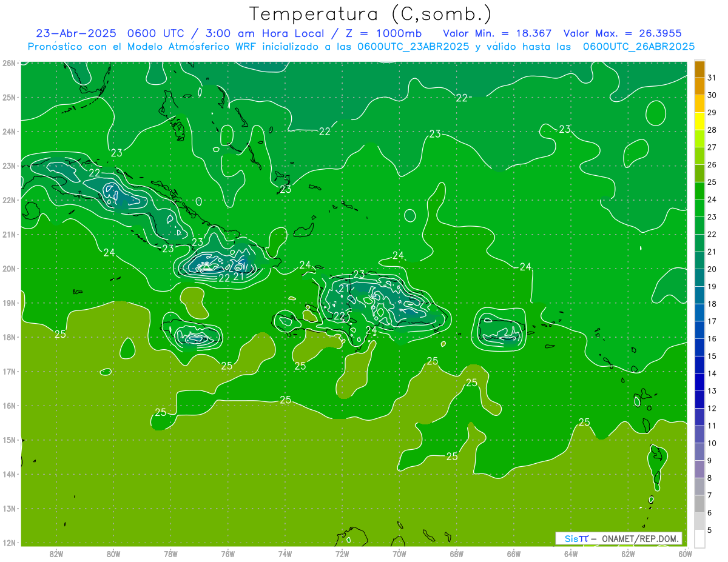
Task: Click the '74W' longitude axis label
Action: pyautogui.click(x=285, y=554)
